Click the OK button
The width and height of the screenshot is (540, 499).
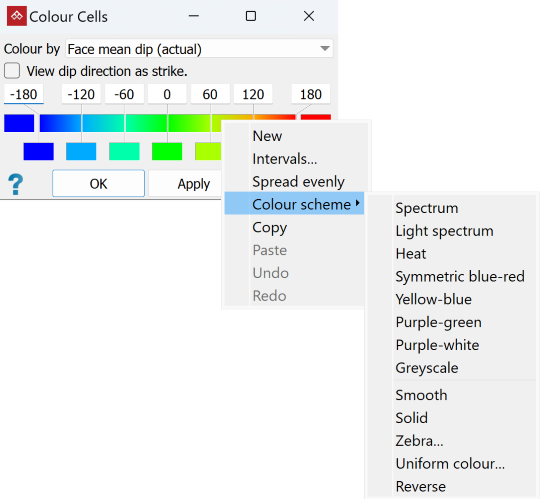(98, 184)
